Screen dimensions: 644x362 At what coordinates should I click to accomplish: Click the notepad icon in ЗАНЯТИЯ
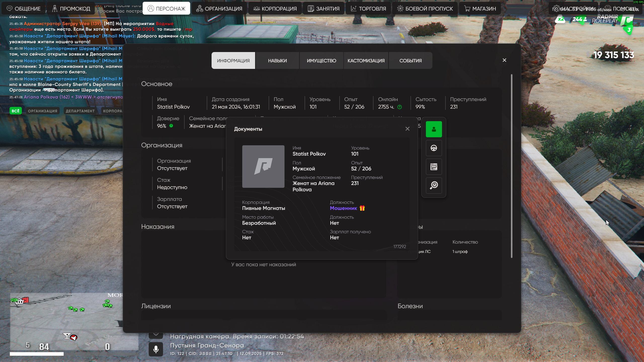tap(311, 9)
